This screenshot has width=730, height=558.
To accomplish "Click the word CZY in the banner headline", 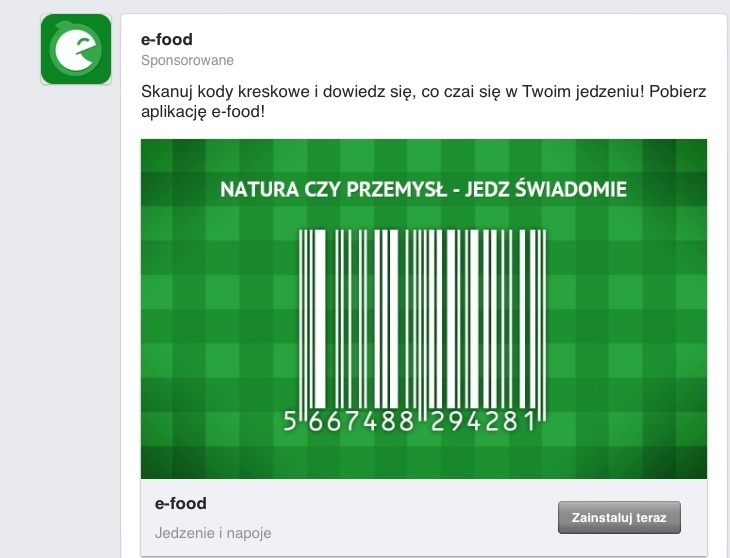I will click(x=321, y=189).
